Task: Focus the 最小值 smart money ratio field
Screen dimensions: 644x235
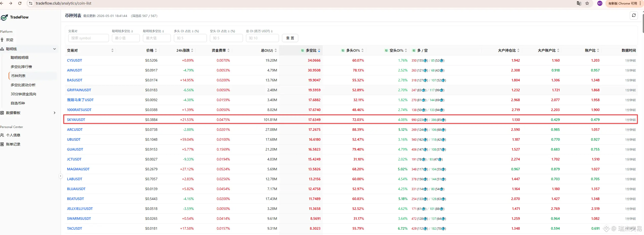Action: 126,38
